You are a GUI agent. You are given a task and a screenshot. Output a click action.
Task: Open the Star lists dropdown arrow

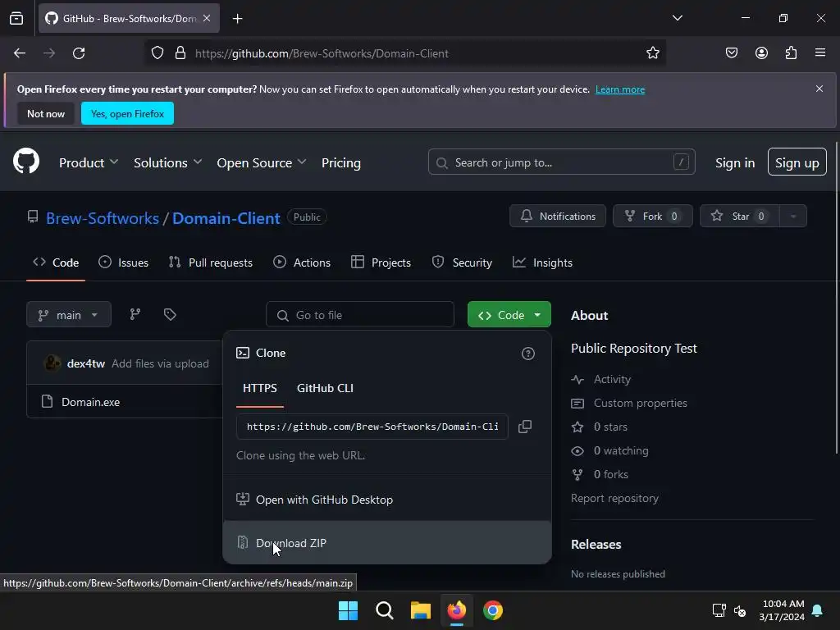point(793,216)
